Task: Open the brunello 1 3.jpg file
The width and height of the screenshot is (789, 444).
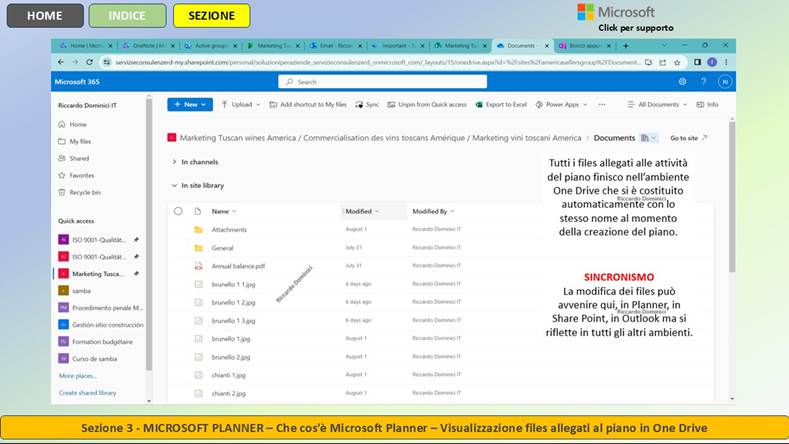Action: point(233,321)
